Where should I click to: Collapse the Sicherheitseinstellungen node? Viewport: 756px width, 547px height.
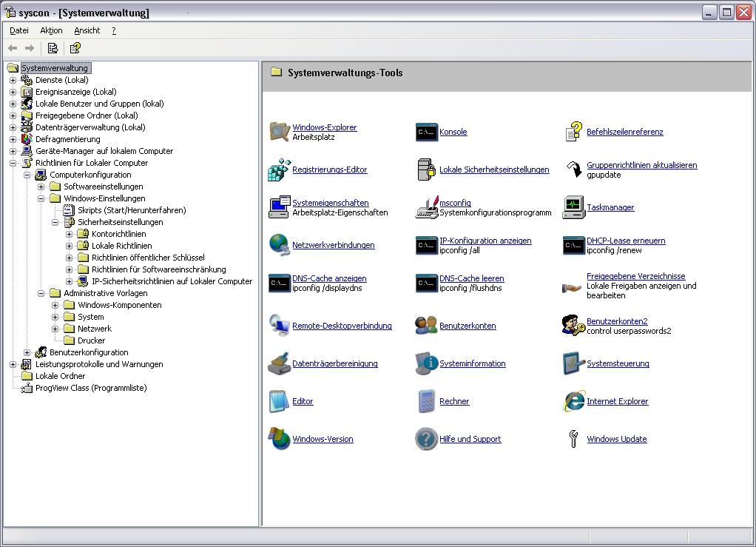point(55,222)
